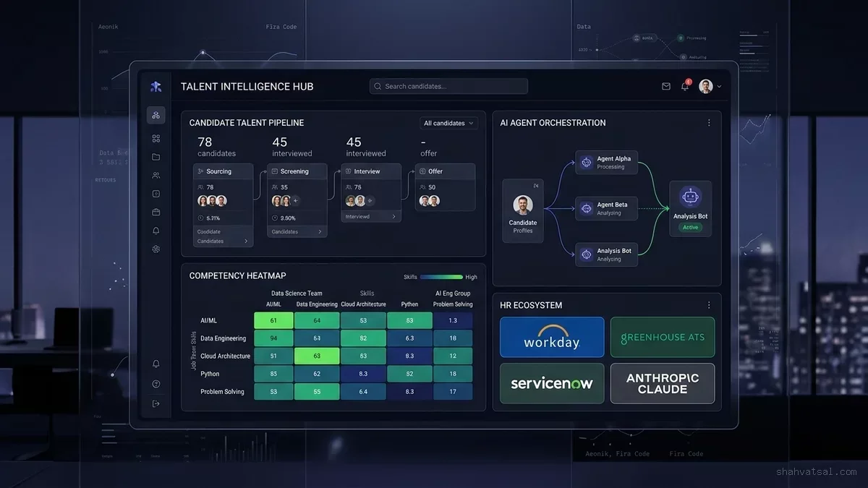This screenshot has height=488, width=868.
Task: Click the expand icon on Candidate Profiles card
Action: [536, 187]
